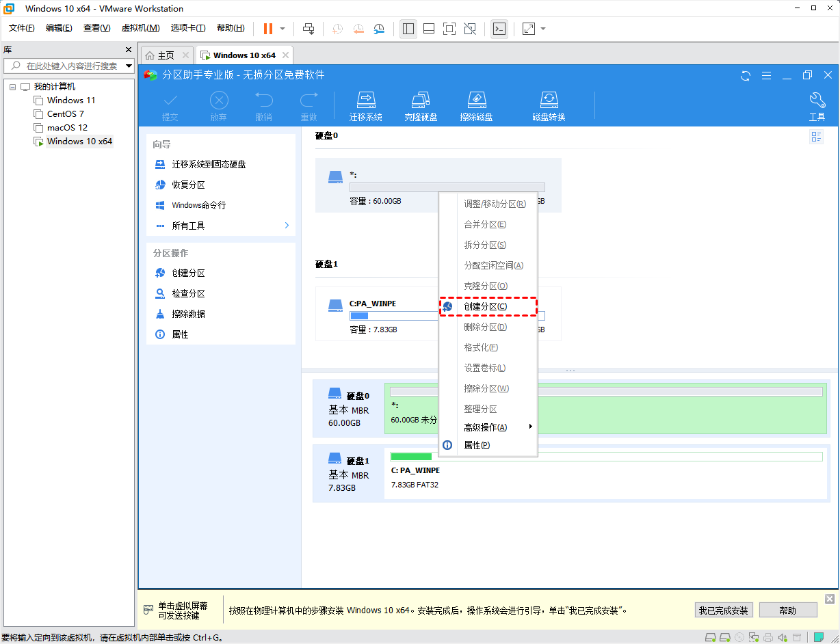Click the stretch guest display icon
This screenshot has height=644, width=840.
click(x=529, y=29)
